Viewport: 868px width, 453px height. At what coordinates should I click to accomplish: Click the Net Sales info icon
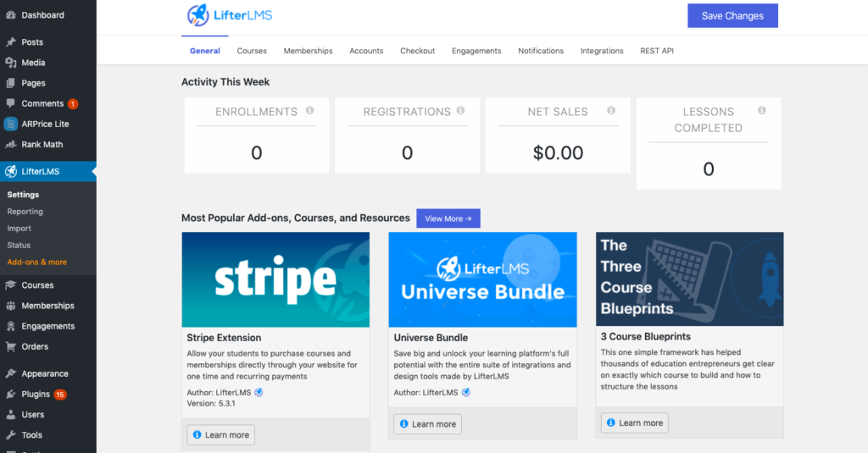pyautogui.click(x=611, y=111)
